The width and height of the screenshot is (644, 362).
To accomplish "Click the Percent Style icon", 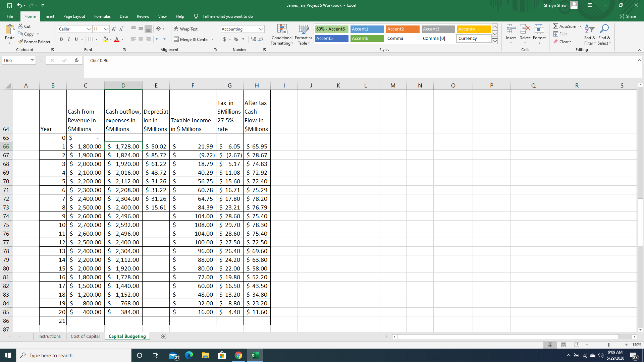I will tap(236, 40).
